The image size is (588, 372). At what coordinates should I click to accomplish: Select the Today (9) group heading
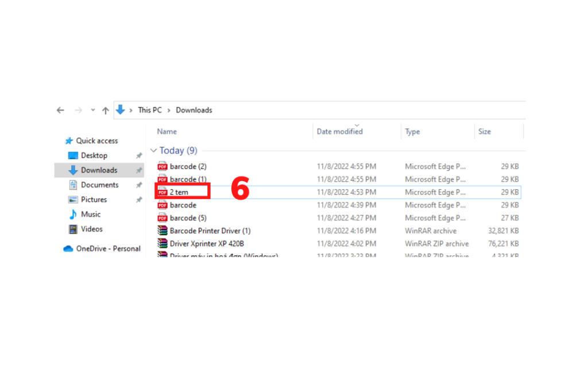(178, 151)
